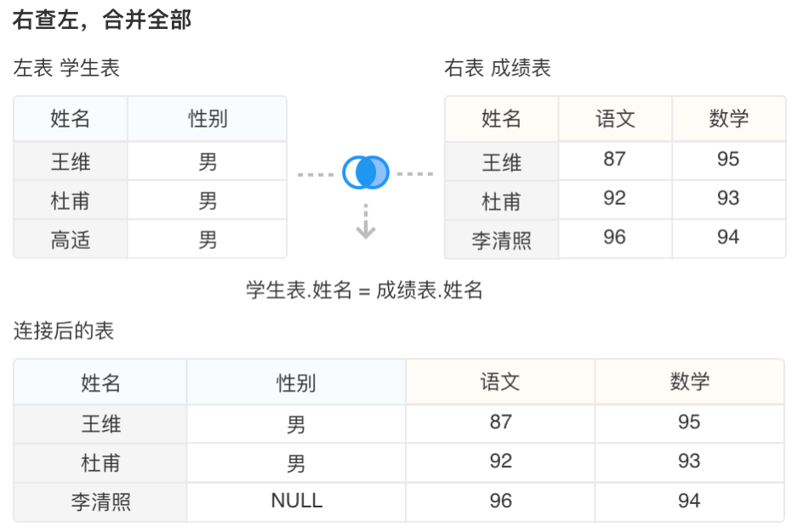This screenshot has height=532, width=803.
Task: Click 姓名 header in the left student table
Action: 71,118
